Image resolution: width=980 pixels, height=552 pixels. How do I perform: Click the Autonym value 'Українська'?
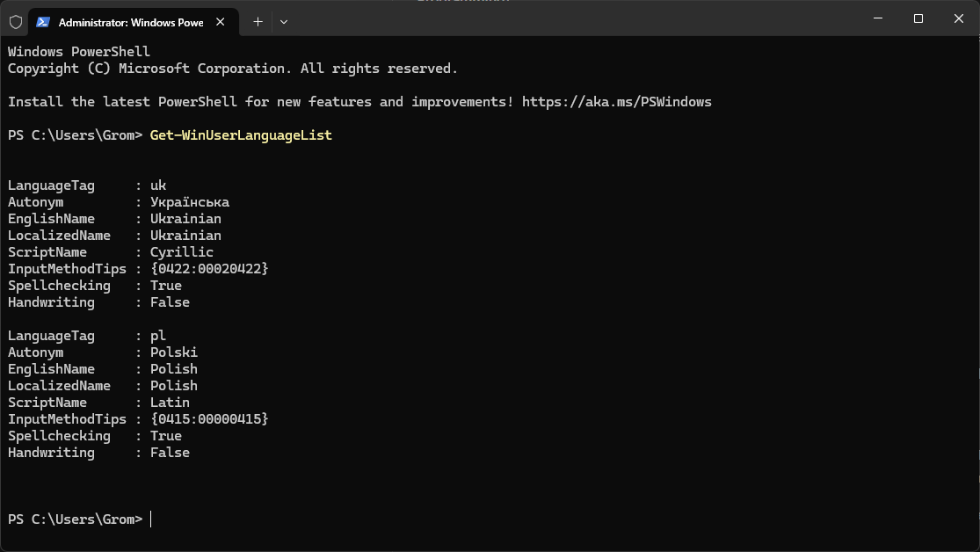pos(189,202)
